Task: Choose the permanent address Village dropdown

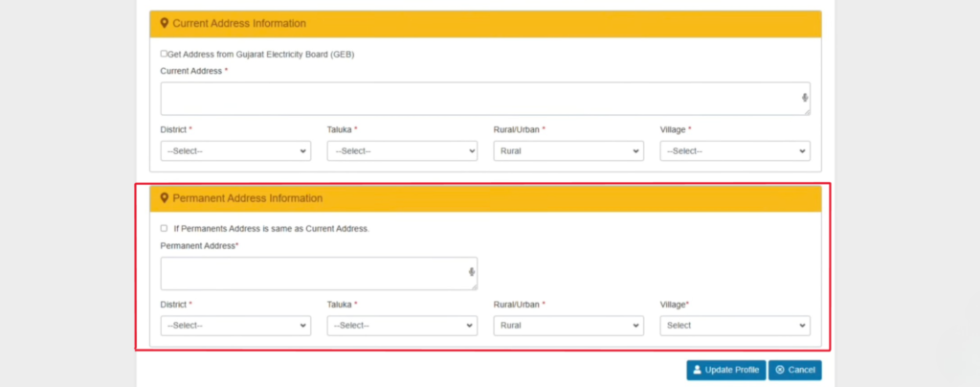Action: point(734,326)
